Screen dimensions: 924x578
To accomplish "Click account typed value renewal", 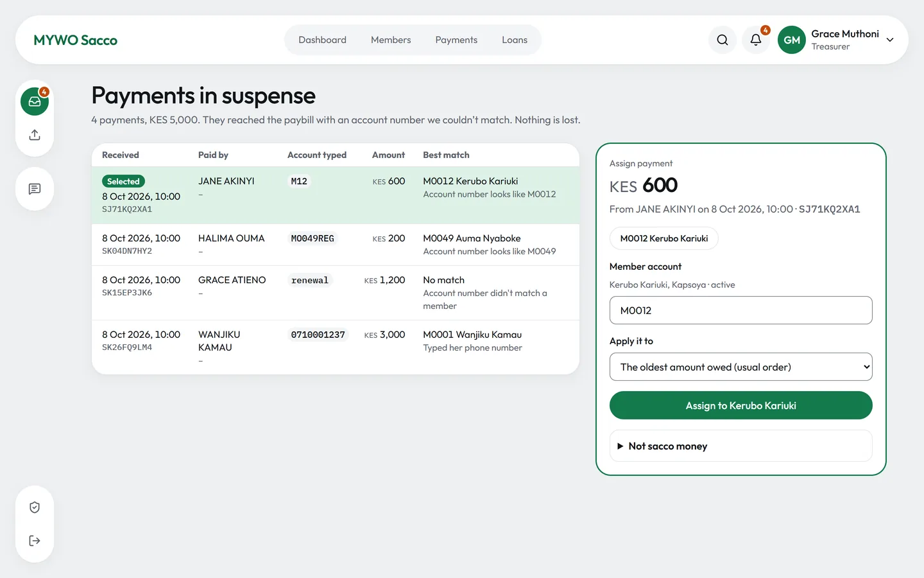I will tap(310, 280).
